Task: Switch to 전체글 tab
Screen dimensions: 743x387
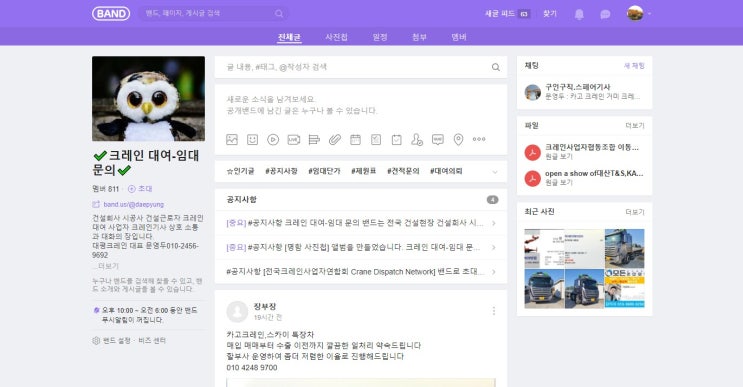Action: [289, 37]
